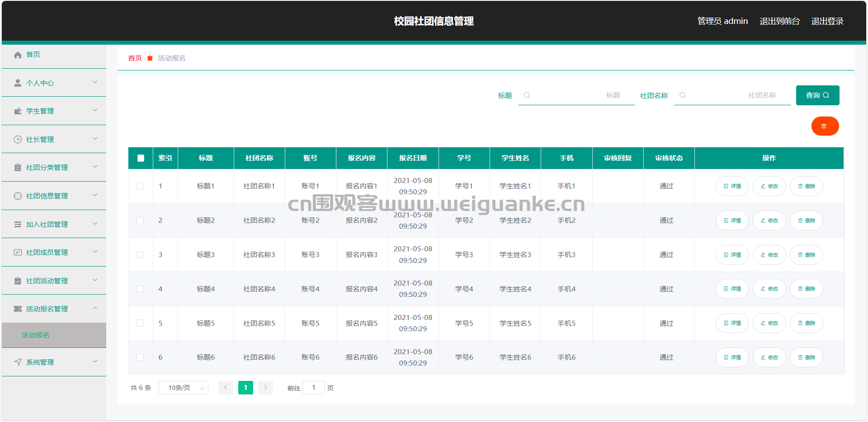Viewport: 868px width, 422px height.
Task: Select the 活动报名 submenu item
Action: coord(54,335)
